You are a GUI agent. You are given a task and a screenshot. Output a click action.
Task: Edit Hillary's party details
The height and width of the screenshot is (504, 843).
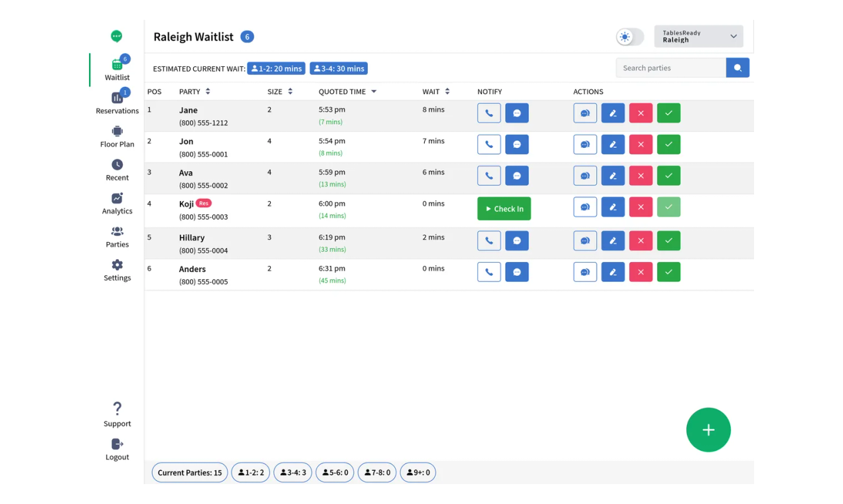pos(613,241)
